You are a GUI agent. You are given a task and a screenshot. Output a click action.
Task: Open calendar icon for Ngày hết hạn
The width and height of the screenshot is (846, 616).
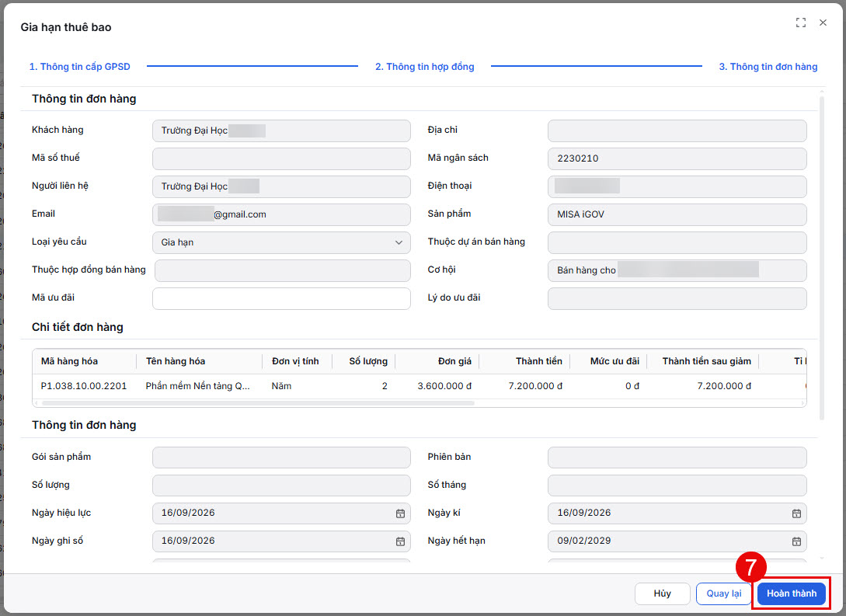(796, 541)
